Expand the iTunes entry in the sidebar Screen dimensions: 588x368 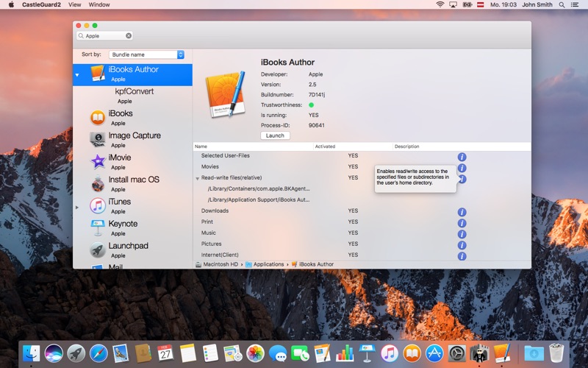77,208
